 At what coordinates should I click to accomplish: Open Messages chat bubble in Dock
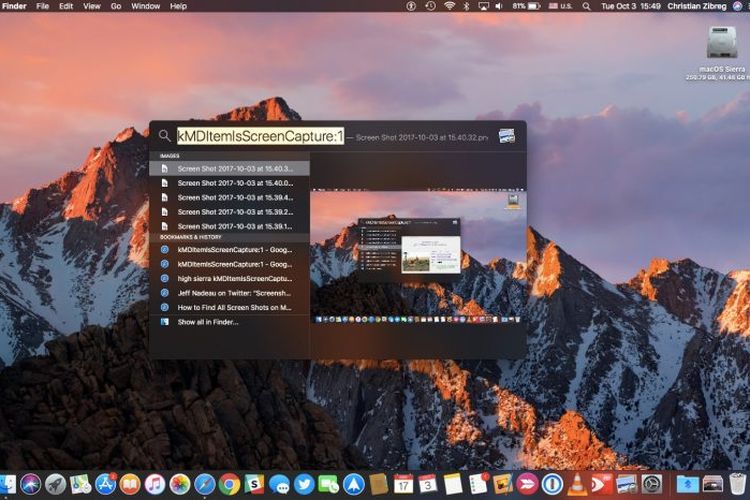pyautogui.click(x=279, y=485)
